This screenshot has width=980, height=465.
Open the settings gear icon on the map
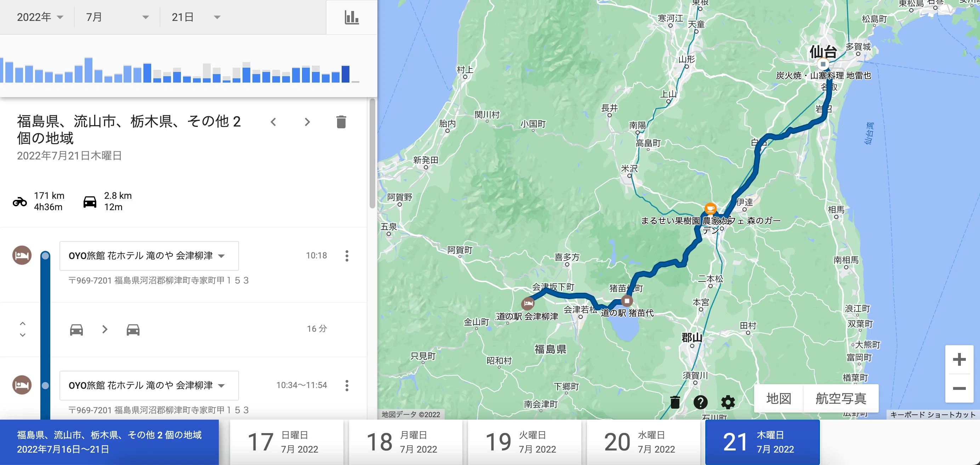728,402
